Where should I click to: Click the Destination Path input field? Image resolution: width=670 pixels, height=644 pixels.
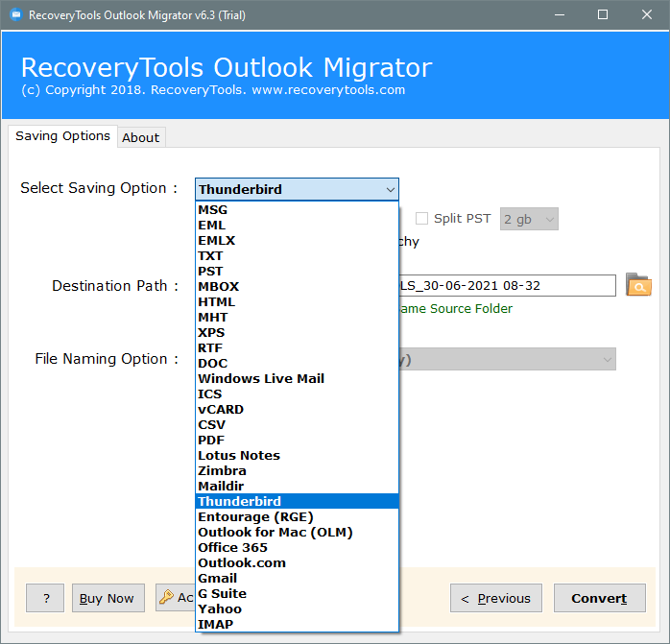coord(507,285)
